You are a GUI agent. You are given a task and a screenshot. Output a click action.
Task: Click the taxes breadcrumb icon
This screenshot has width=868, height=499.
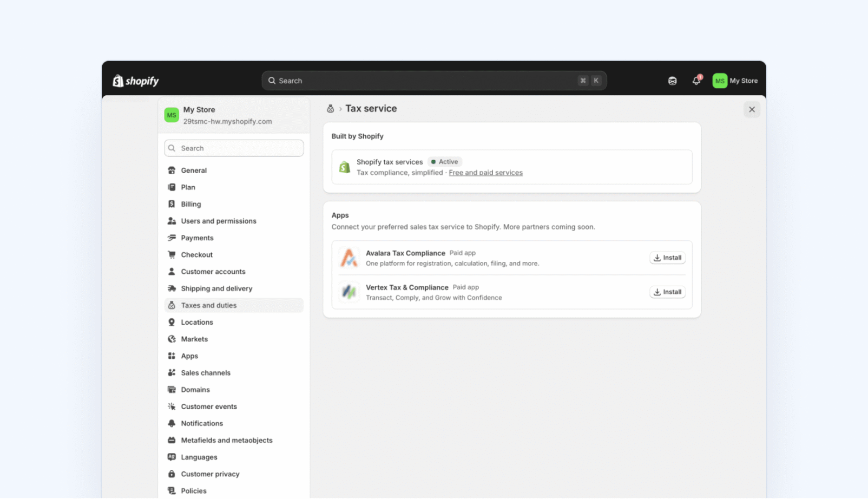tap(330, 109)
